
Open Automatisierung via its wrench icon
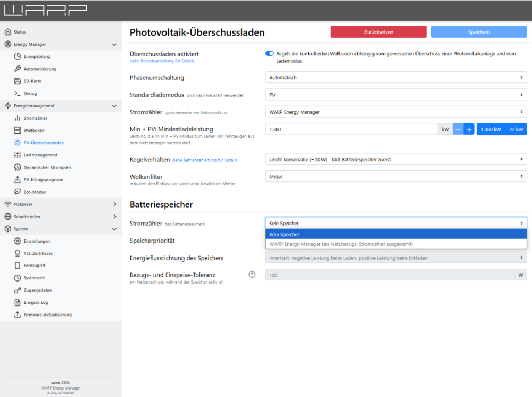coord(18,69)
